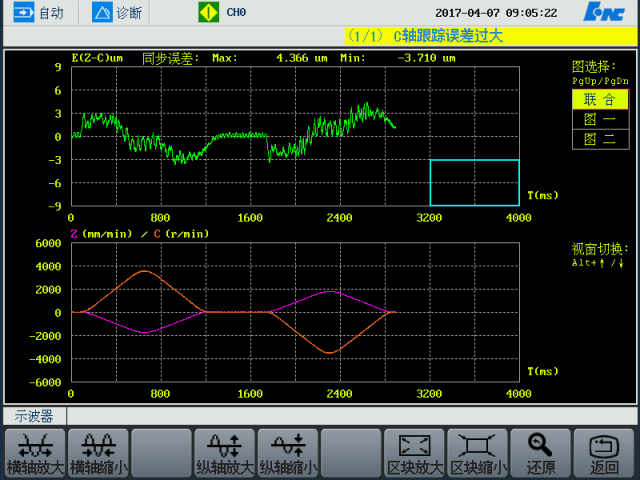Click the empty softkey between 横轴缩小 and 纵轴放大
640x480 pixels.
click(x=162, y=453)
